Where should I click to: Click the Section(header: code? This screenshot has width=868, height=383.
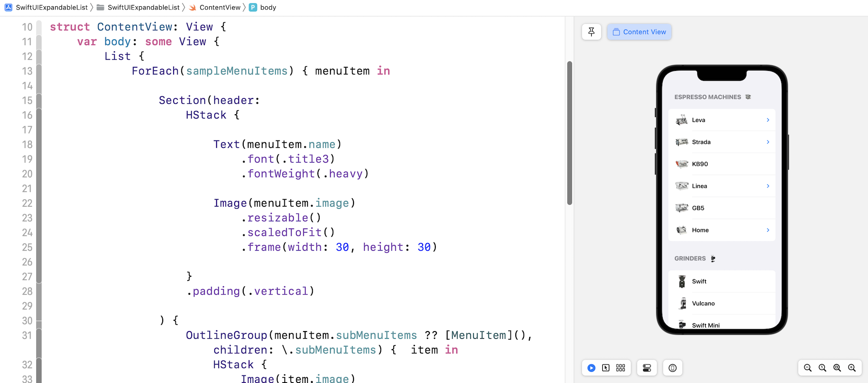click(x=209, y=100)
